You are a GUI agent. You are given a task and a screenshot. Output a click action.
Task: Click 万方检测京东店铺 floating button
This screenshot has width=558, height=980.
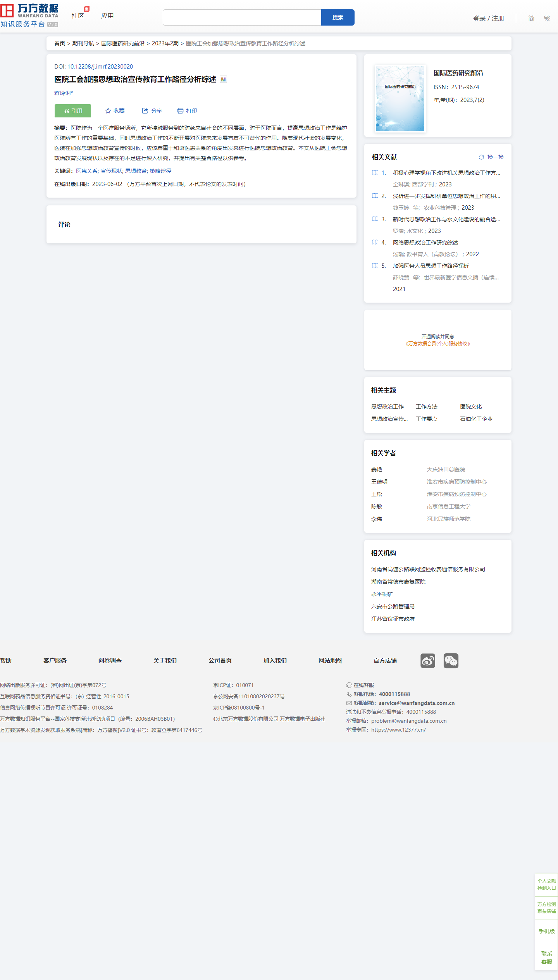(546, 908)
